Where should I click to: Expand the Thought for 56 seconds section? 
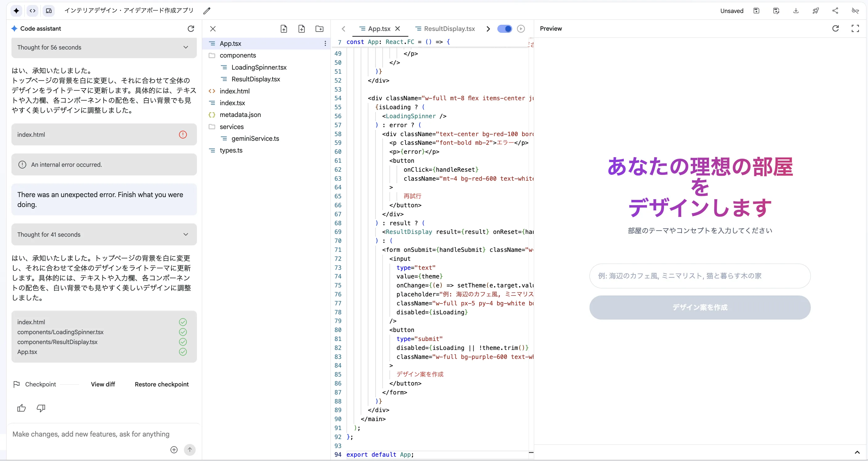pyautogui.click(x=186, y=47)
